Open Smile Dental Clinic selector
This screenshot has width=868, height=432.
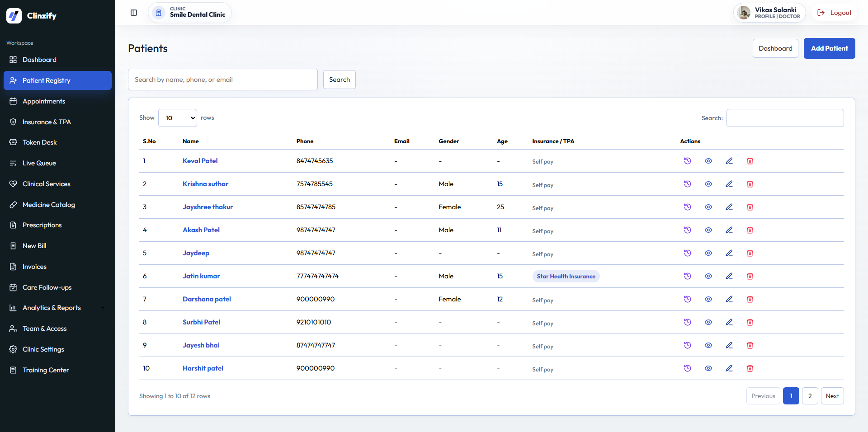tap(190, 13)
